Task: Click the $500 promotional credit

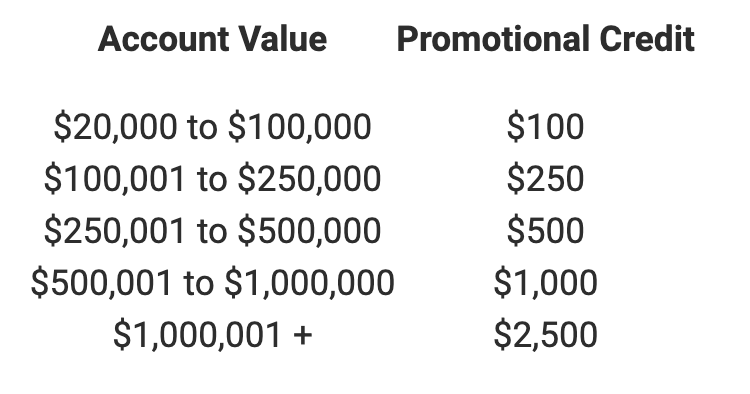Action: 545,230
